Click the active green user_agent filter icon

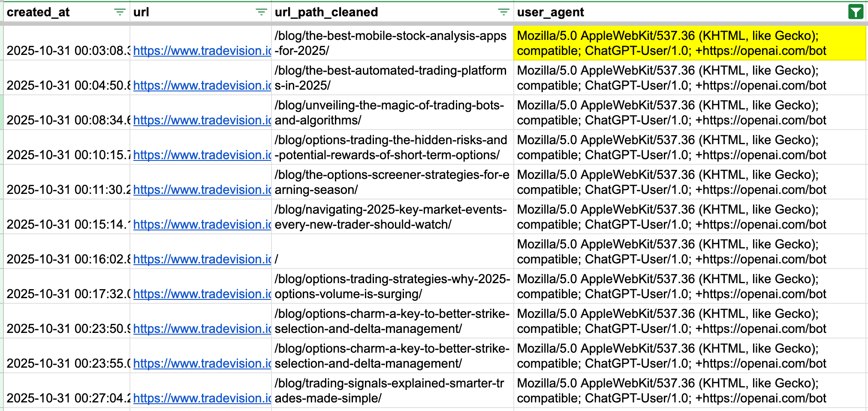coord(856,12)
